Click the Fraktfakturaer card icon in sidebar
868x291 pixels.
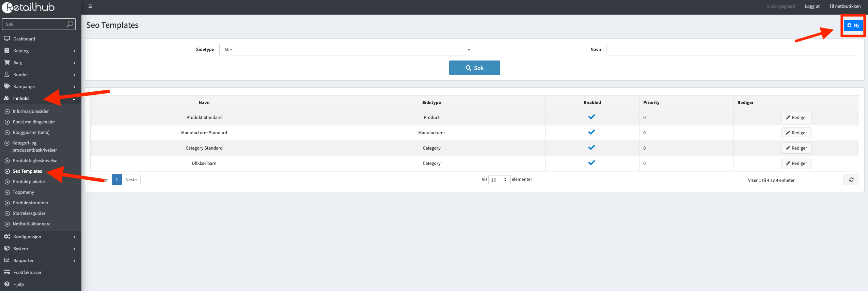click(x=7, y=272)
